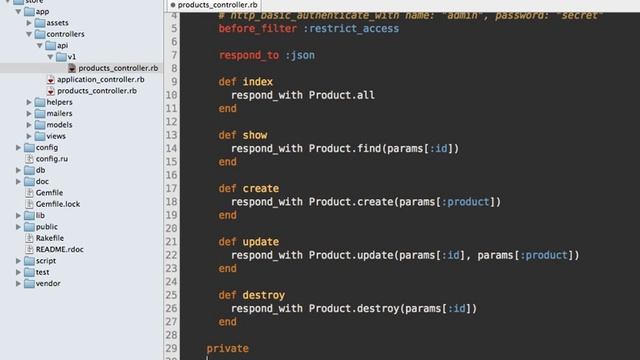Select the assets folder icon
Image resolution: width=640 pixels, height=360 pixels.
click(x=40, y=23)
